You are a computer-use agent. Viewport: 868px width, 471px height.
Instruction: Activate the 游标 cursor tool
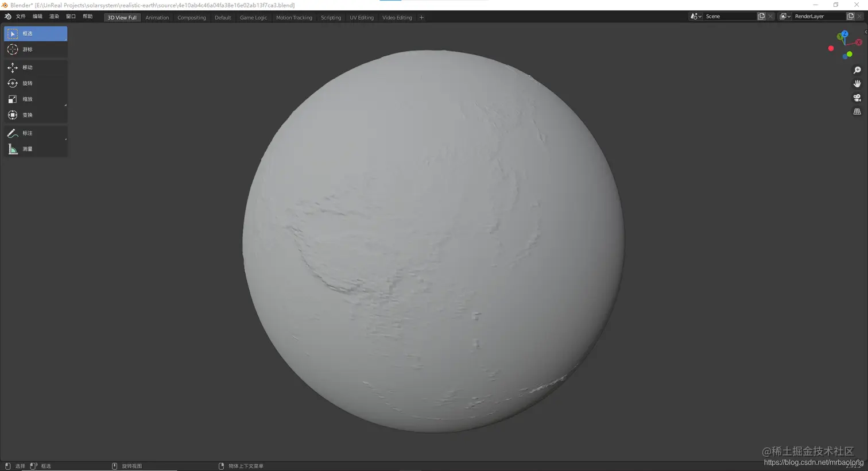pyautogui.click(x=35, y=49)
